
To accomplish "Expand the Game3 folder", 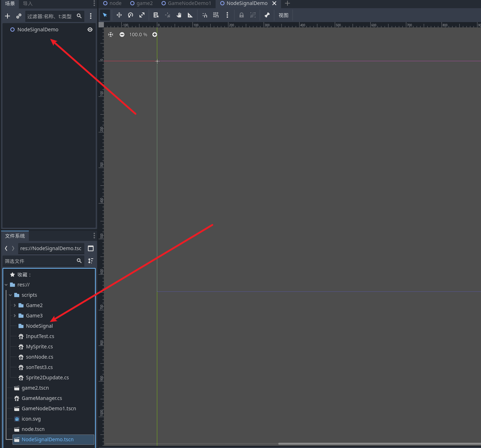I will tap(15, 316).
